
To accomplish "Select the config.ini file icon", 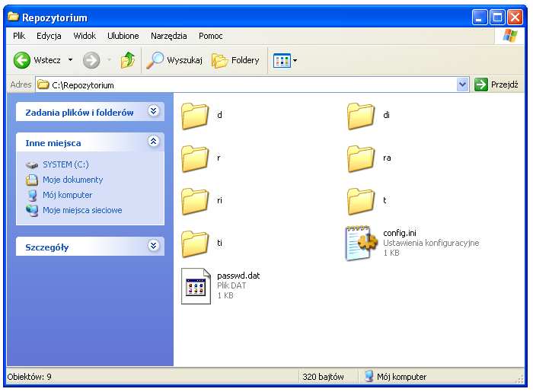I will click(362, 243).
